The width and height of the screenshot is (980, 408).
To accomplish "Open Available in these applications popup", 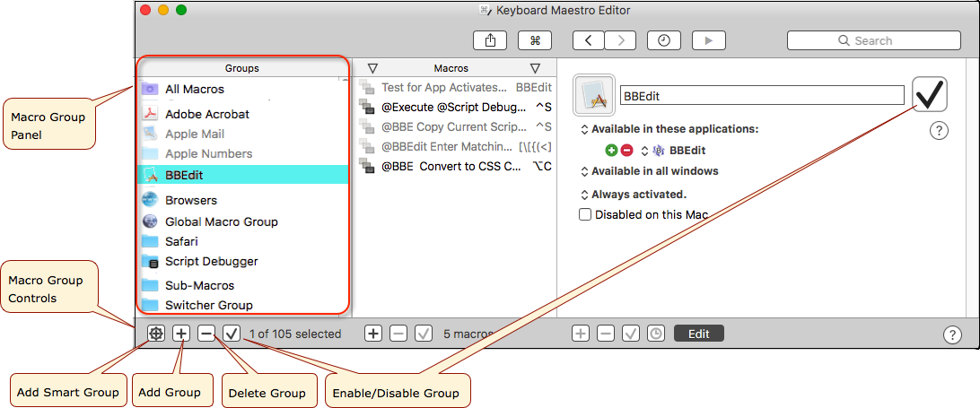I will click(670, 129).
